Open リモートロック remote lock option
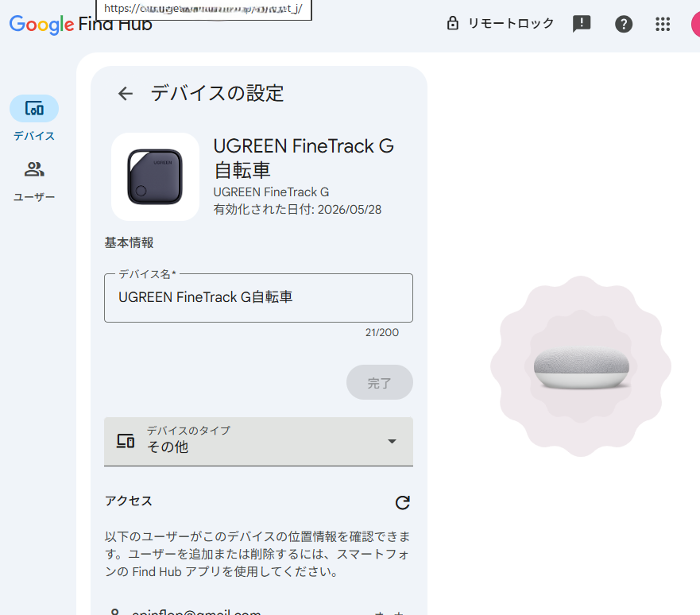The width and height of the screenshot is (700, 615). 500,23
